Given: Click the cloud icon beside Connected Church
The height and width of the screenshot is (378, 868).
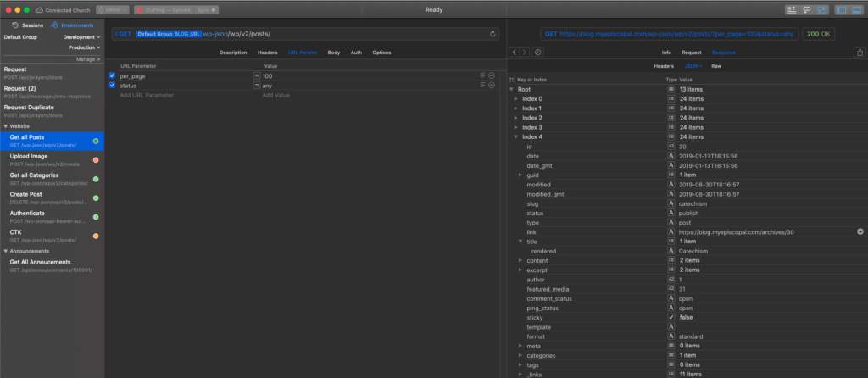Looking at the screenshot, I should click(39, 10).
